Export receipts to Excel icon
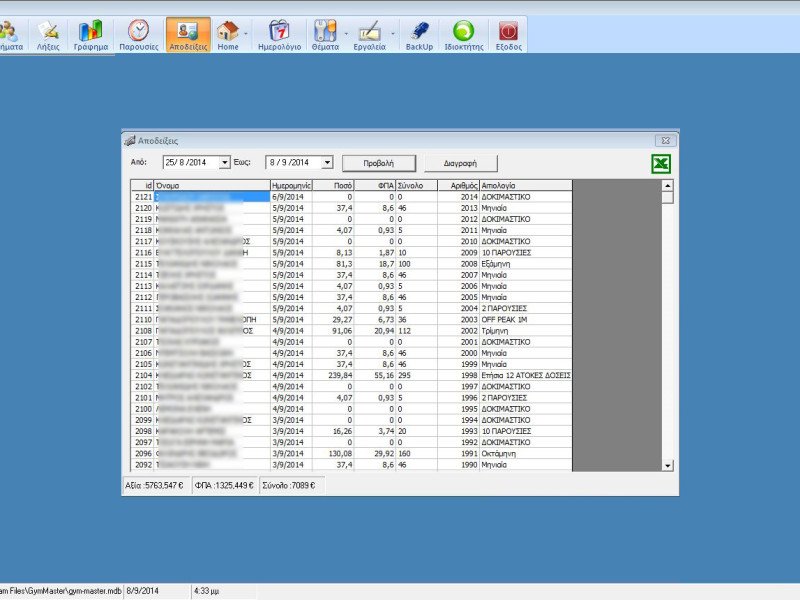 click(661, 164)
